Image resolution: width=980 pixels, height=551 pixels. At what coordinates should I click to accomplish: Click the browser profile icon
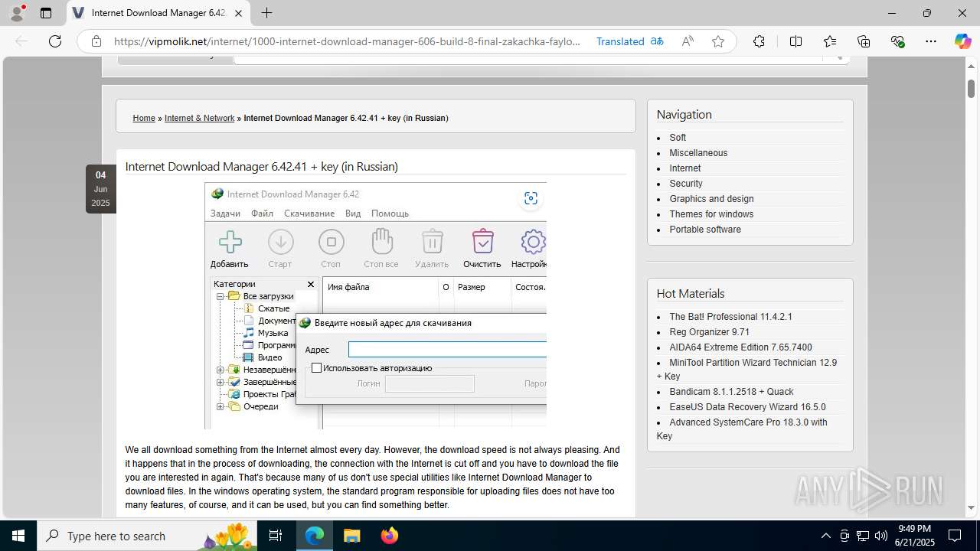pos(17,13)
